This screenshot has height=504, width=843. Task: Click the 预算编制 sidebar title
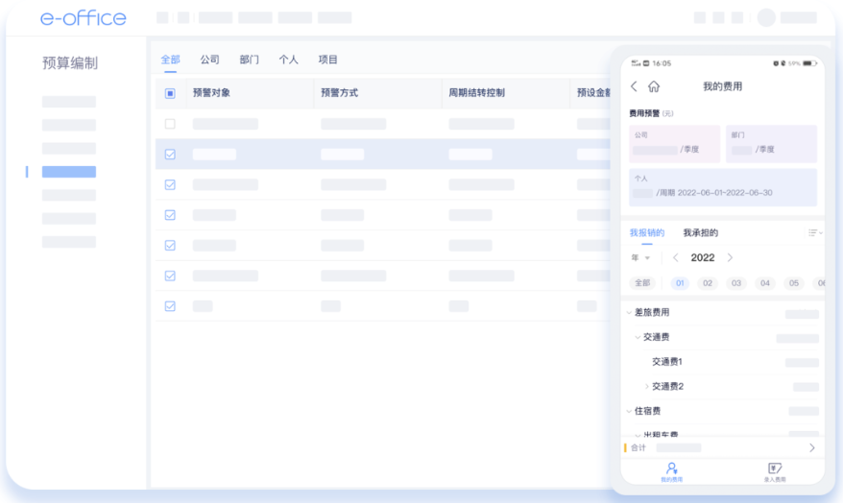pyautogui.click(x=70, y=62)
